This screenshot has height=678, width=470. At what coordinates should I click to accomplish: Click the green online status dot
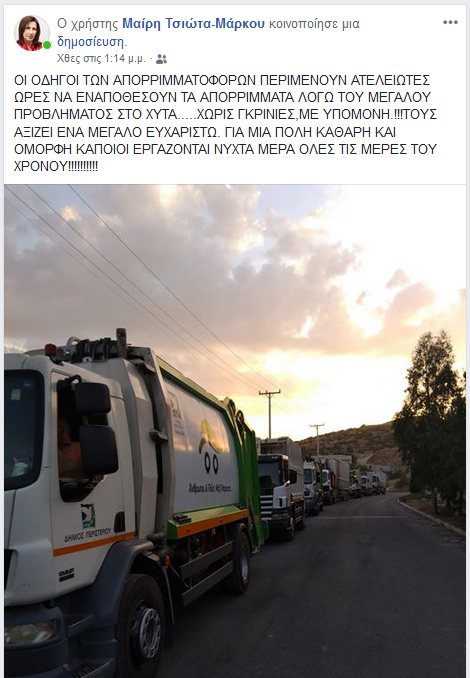(x=47, y=45)
